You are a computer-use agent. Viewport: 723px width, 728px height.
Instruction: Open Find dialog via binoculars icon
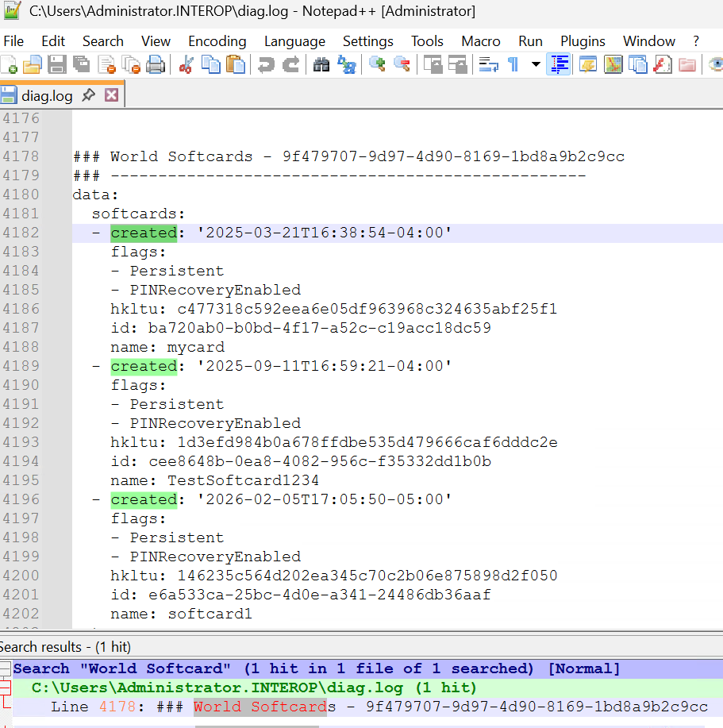321,64
